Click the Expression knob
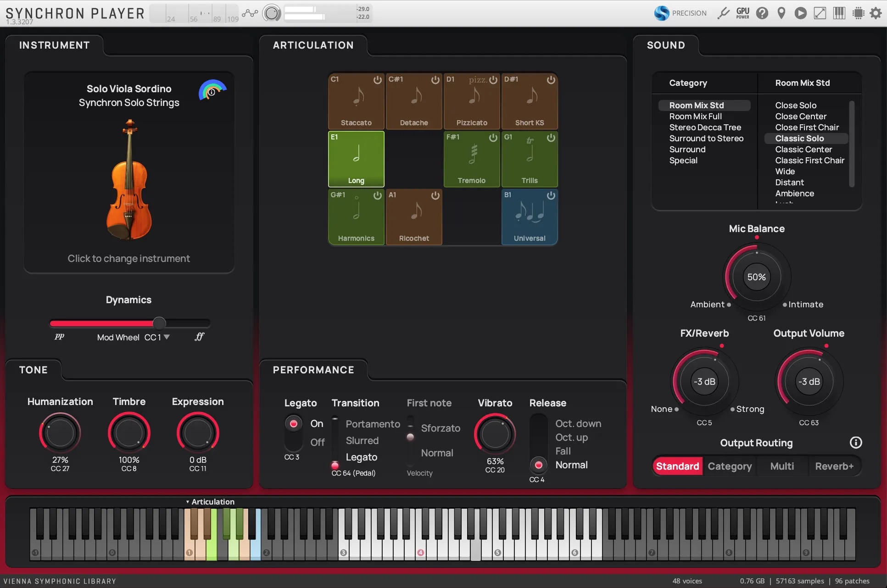This screenshot has height=588, width=887. point(198,433)
